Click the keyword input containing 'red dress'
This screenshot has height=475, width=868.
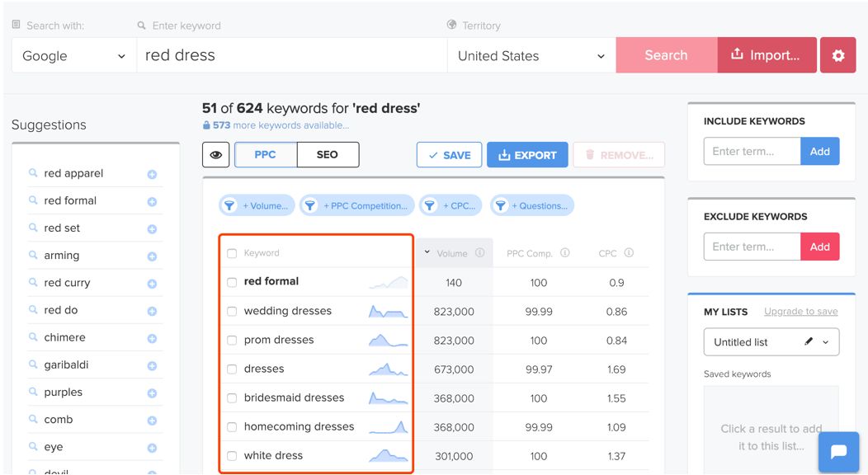click(289, 54)
